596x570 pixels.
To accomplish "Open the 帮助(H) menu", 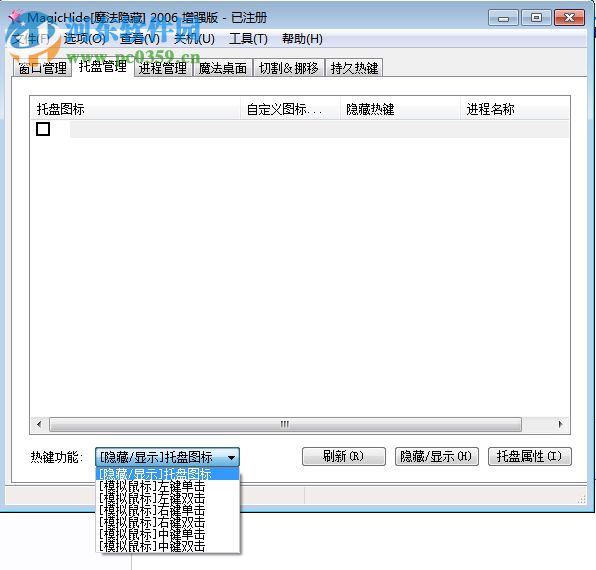I will 302,38.
